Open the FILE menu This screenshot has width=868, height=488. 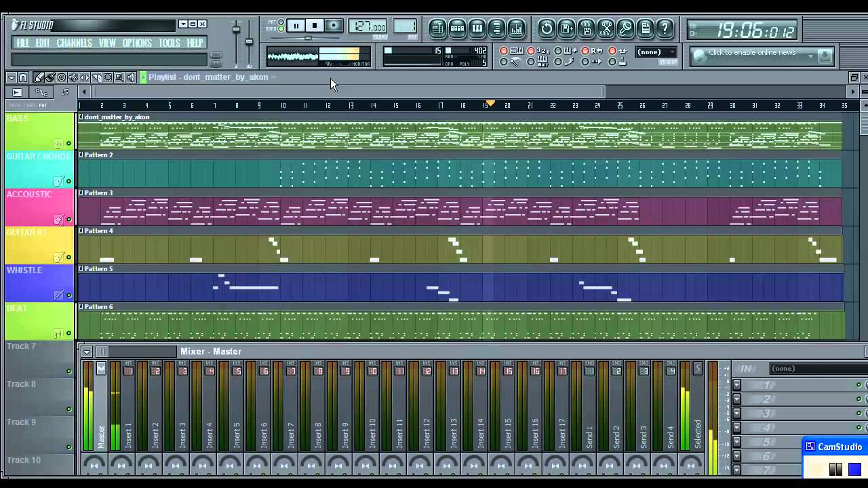pos(23,43)
